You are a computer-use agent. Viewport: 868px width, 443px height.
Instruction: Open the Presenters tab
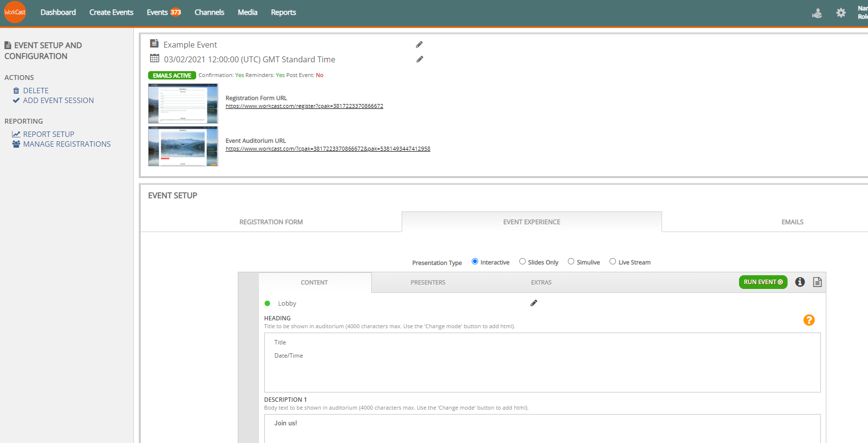(x=428, y=283)
